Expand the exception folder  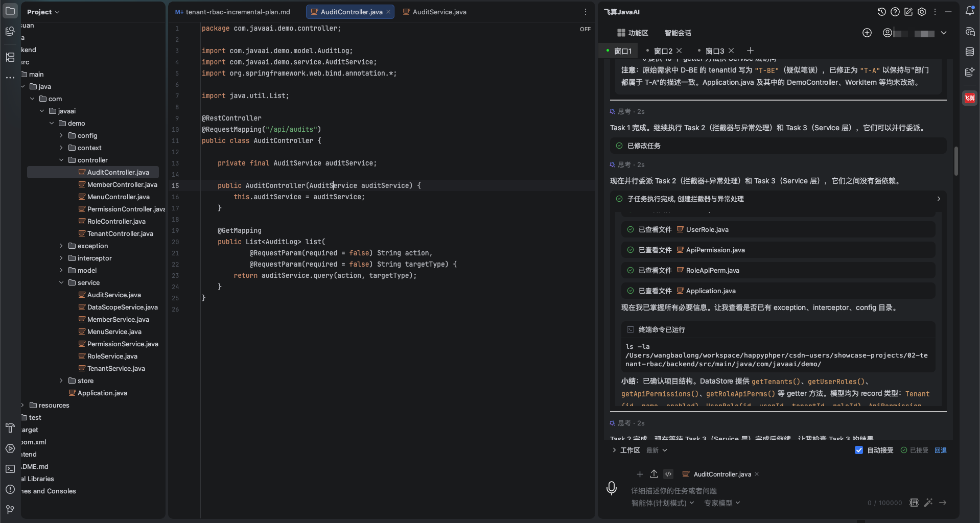click(x=61, y=246)
